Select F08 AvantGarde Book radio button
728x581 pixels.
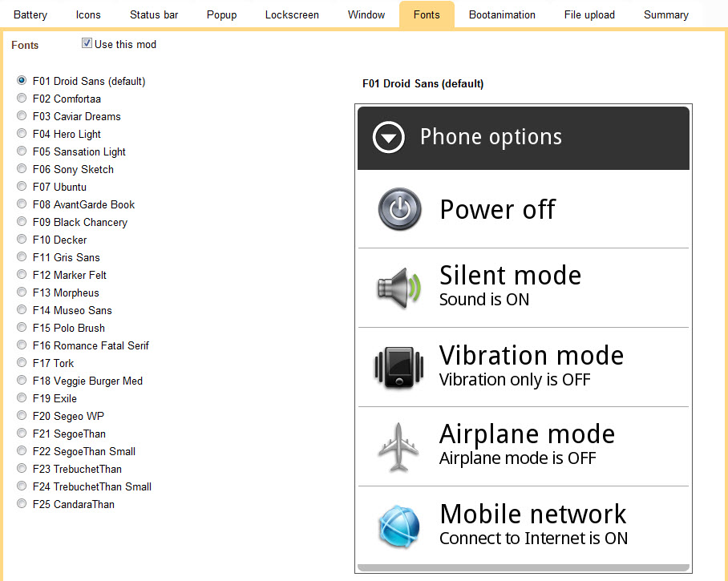22,204
